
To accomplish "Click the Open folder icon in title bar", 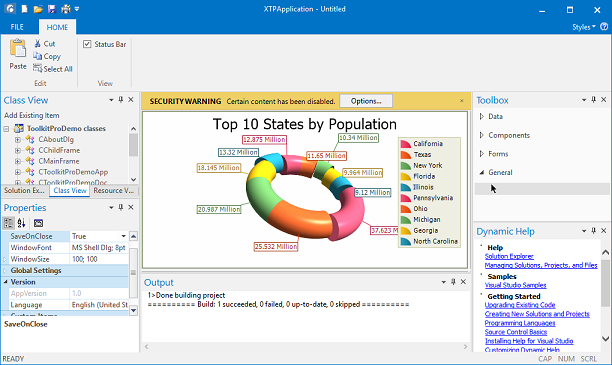I will click(38, 9).
